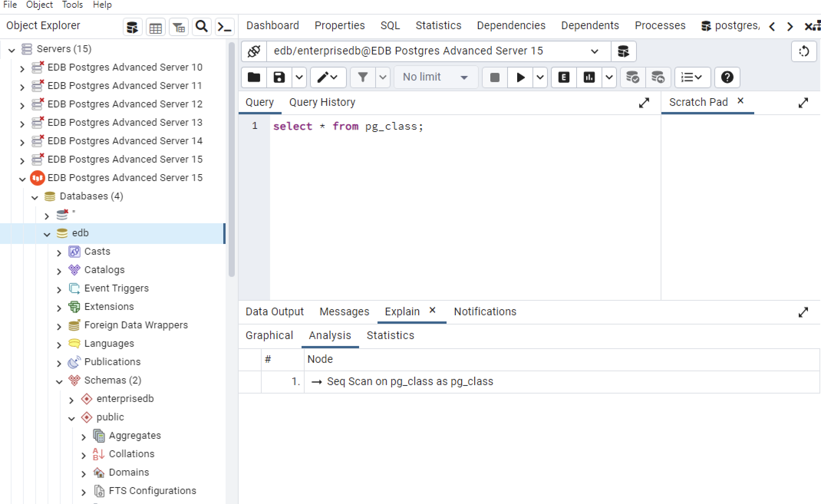The width and height of the screenshot is (821, 504).
Task: Click reset layout icon at top right
Action: coord(804,51)
